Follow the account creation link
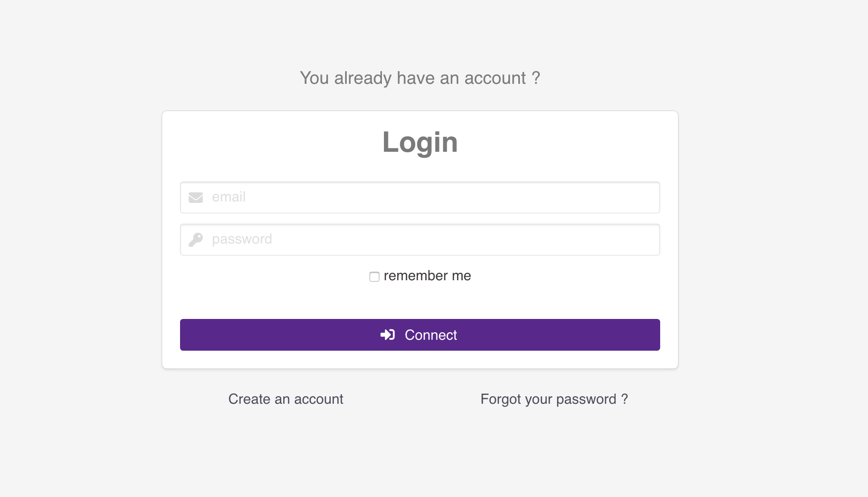 286,399
